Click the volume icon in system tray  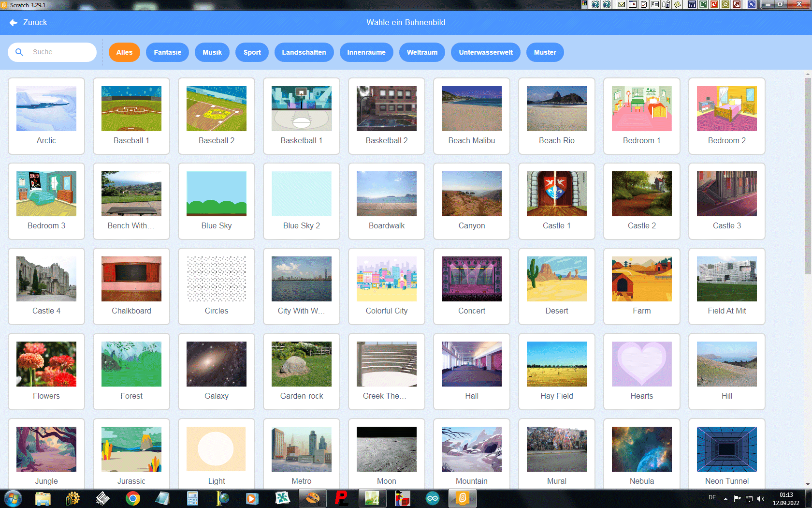pyautogui.click(x=761, y=498)
